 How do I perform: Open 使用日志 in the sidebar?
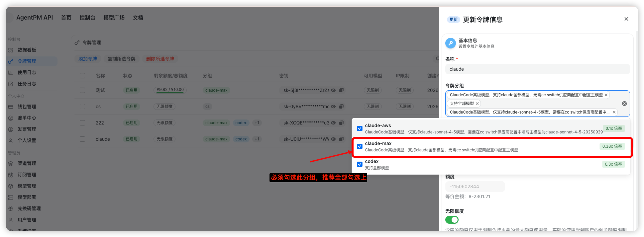[27, 72]
